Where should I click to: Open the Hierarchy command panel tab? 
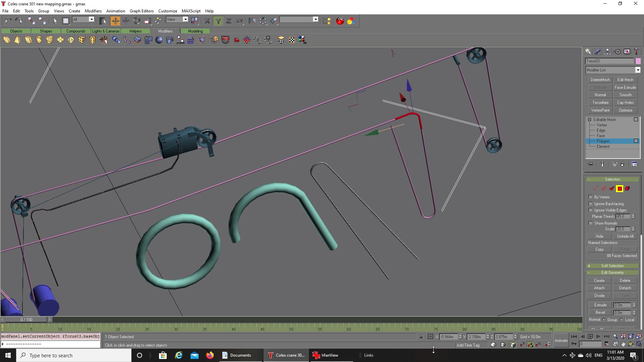click(x=607, y=52)
